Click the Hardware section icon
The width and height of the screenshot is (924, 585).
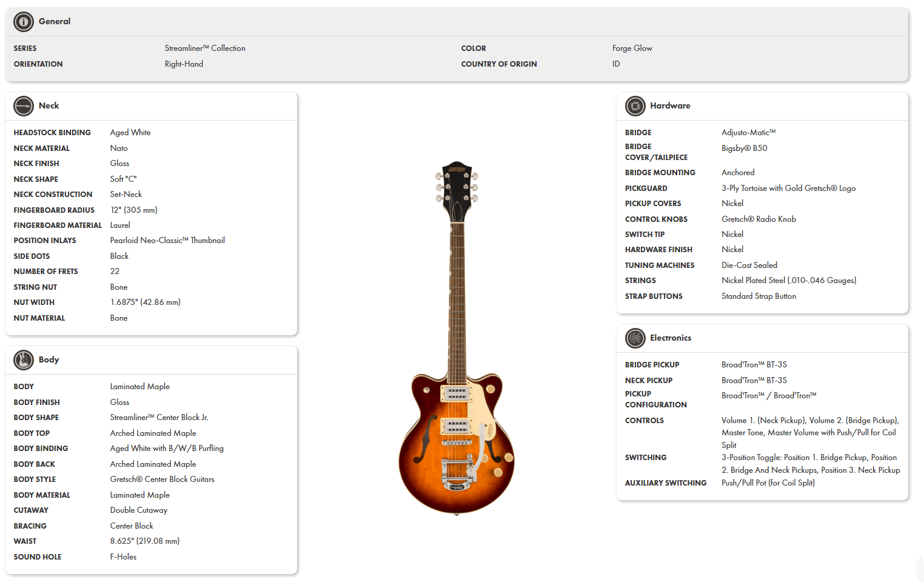(x=635, y=106)
